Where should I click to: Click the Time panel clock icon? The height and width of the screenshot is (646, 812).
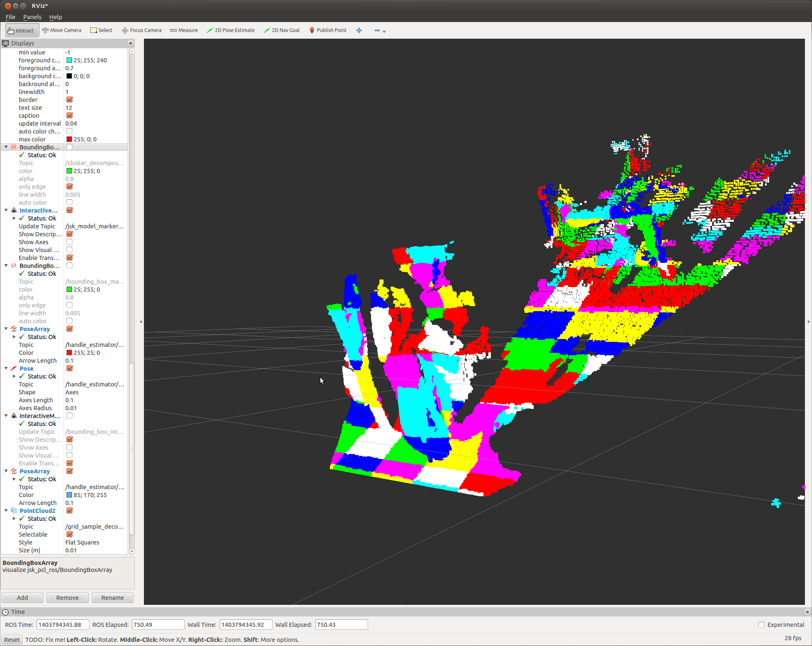click(5, 612)
